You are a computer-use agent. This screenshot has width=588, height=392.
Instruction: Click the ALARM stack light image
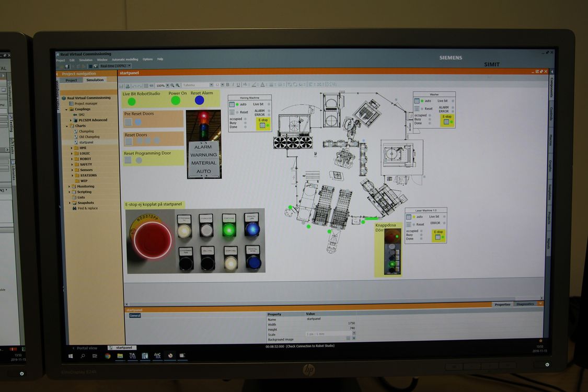[204, 144]
